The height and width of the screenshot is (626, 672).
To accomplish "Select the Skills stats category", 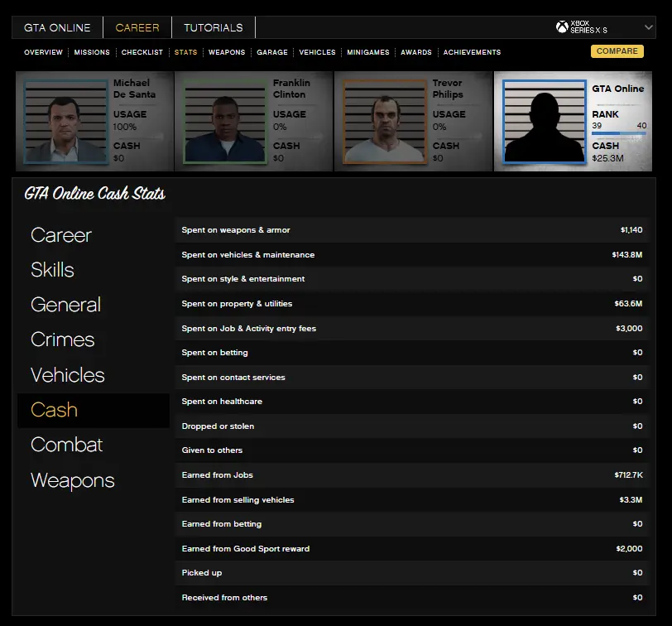I will (53, 270).
